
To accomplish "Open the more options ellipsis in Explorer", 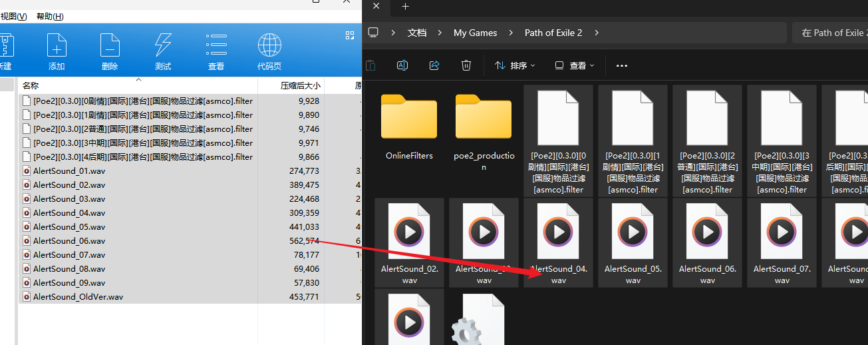I will [x=622, y=65].
